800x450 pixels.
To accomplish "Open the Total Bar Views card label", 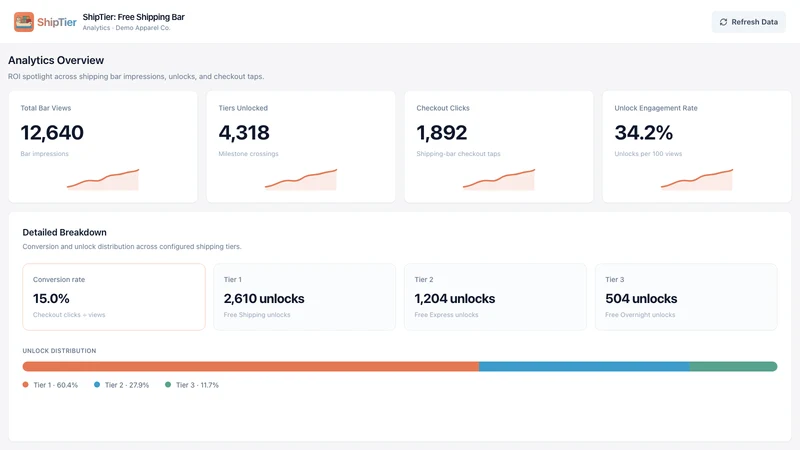I will point(46,108).
